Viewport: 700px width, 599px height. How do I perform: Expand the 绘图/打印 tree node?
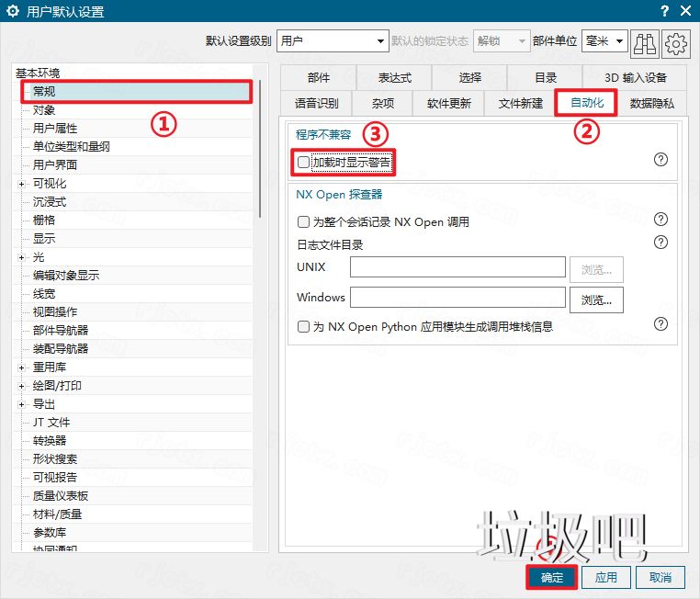tap(21, 386)
